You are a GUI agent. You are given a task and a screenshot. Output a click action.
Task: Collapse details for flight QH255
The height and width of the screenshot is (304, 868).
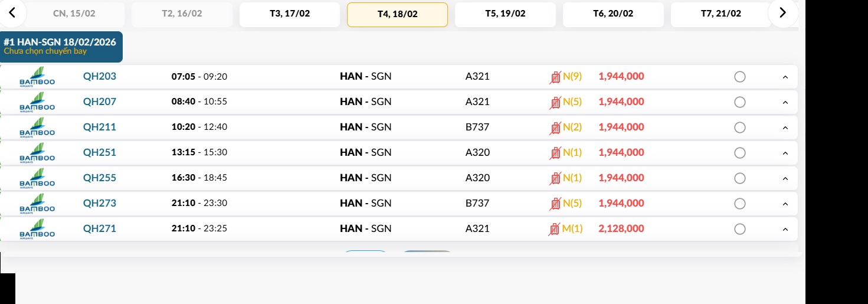pyautogui.click(x=785, y=179)
